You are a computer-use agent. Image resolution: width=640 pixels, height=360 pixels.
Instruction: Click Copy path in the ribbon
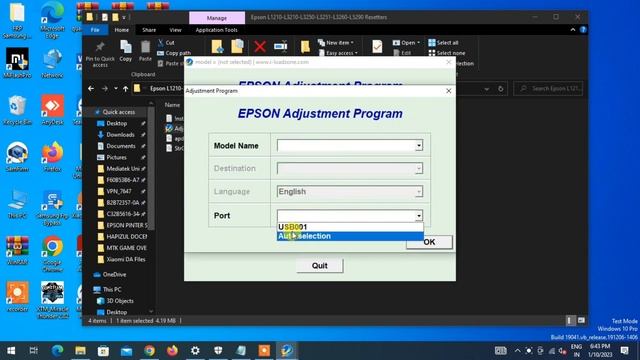tap(174, 53)
